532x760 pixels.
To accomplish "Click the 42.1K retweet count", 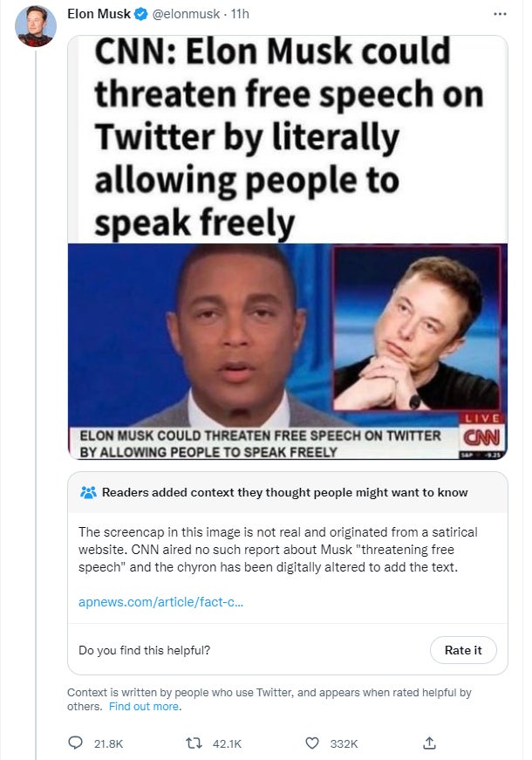I will [226, 743].
